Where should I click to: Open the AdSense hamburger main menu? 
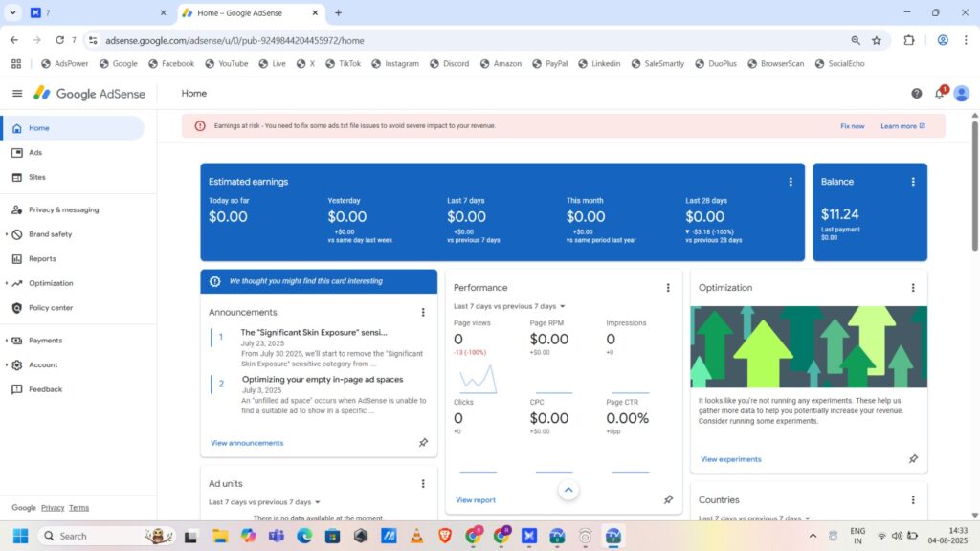(x=17, y=93)
